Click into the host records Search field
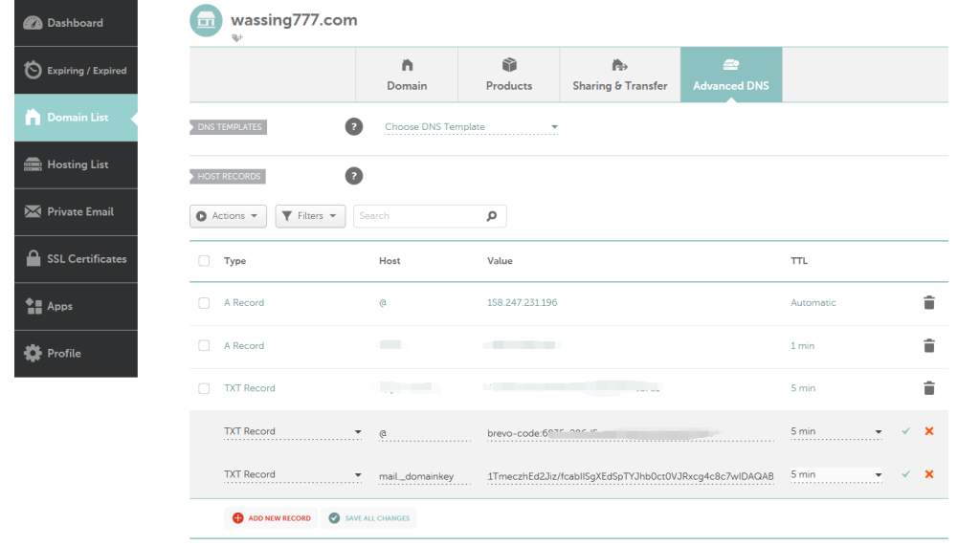980x546 pixels. [x=418, y=216]
